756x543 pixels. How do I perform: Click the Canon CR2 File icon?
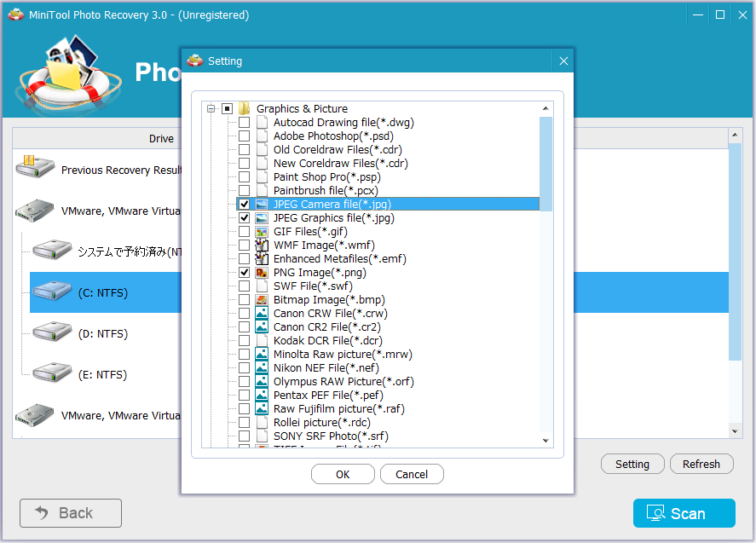pyautogui.click(x=262, y=327)
